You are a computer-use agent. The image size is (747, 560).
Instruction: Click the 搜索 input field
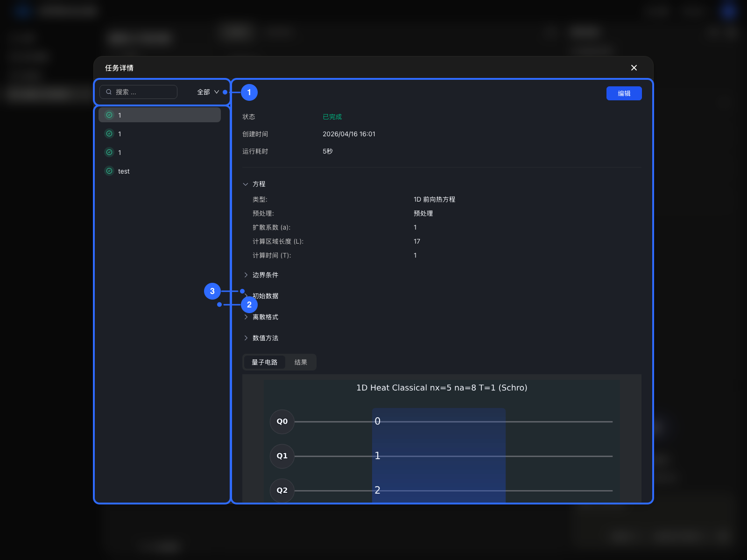(x=138, y=92)
